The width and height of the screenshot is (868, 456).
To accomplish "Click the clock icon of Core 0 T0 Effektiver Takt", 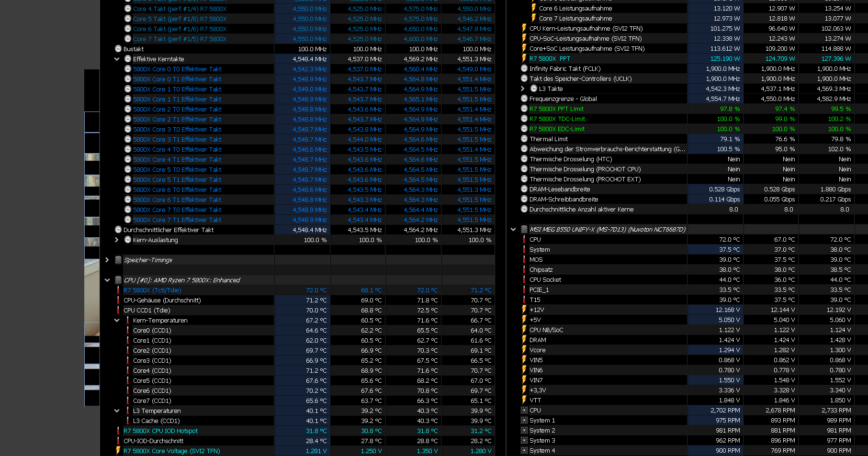I will (x=128, y=69).
